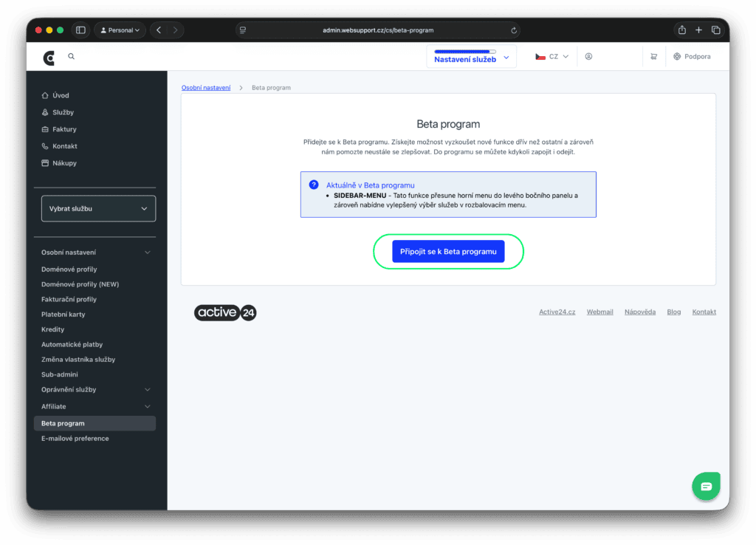
Task: Click the Kontakt phone icon
Action: point(45,145)
